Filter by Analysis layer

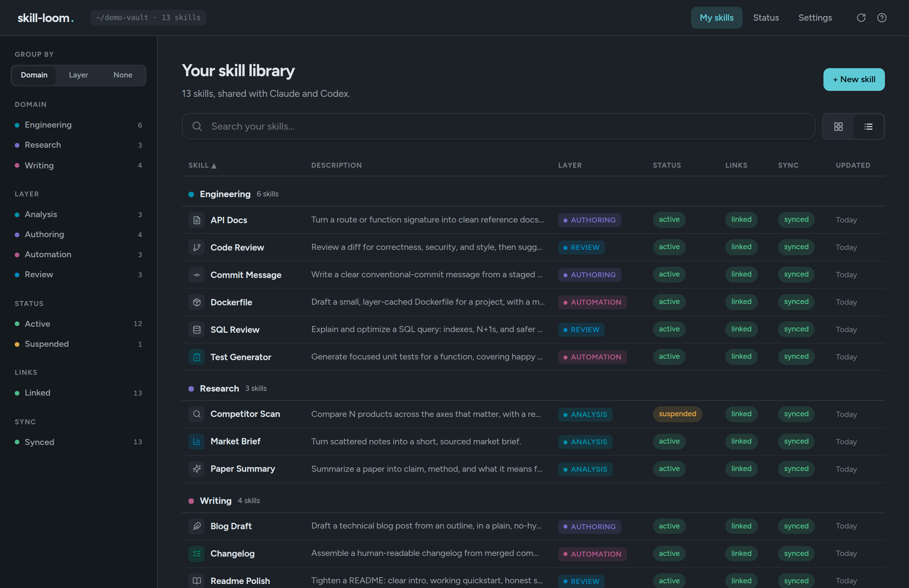78,214
